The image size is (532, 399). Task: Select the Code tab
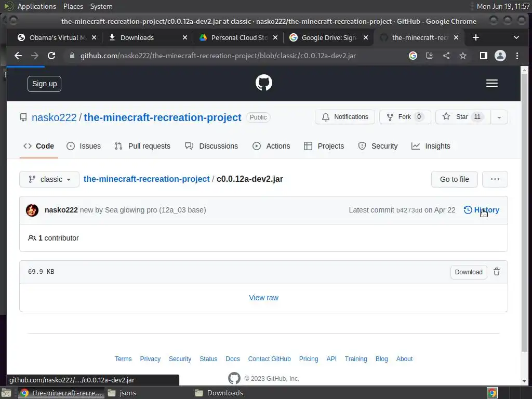[x=38, y=146]
